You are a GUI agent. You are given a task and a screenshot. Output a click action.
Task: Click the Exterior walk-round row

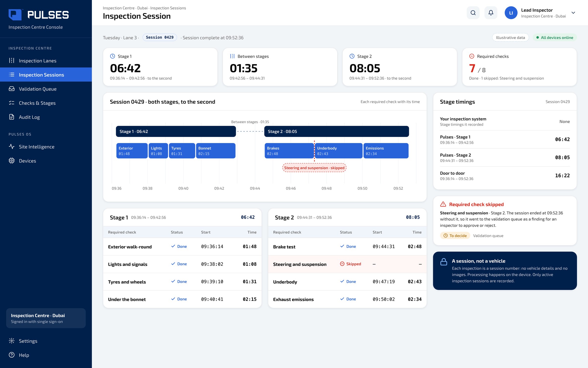182,247
